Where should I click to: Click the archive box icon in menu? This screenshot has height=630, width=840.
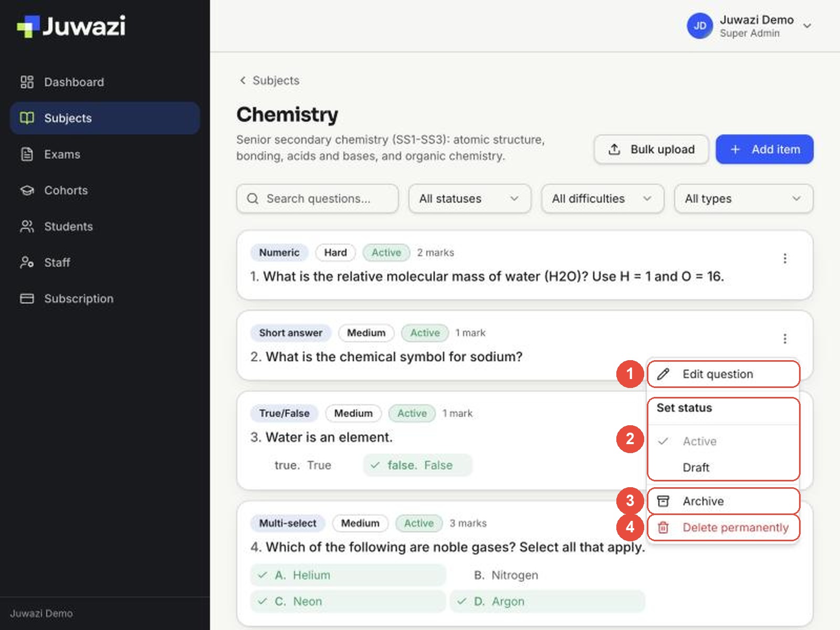[x=663, y=501]
